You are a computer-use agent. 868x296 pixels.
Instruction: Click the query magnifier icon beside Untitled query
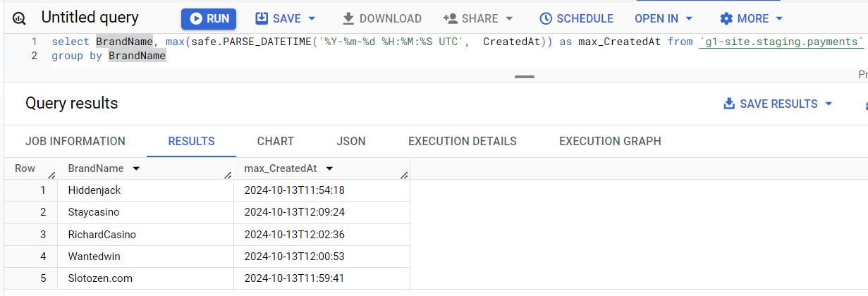tap(20, 19)
